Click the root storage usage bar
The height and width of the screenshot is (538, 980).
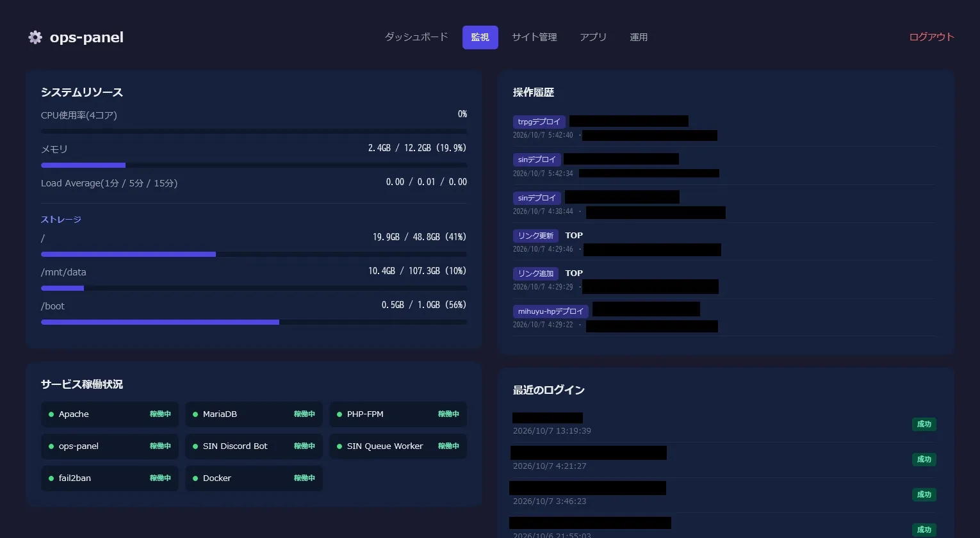(x=254, y=254)
